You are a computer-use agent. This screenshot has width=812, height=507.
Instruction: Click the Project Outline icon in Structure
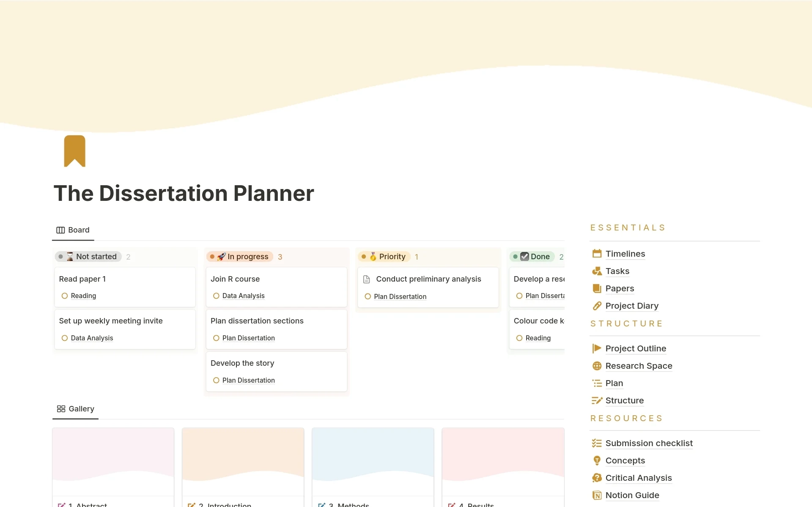coord(596,348)
